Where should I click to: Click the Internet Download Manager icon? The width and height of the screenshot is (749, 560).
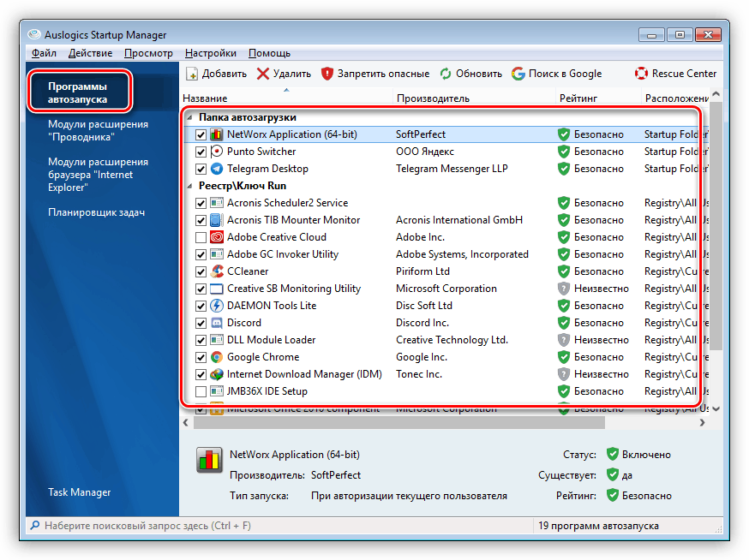(217, 374)
